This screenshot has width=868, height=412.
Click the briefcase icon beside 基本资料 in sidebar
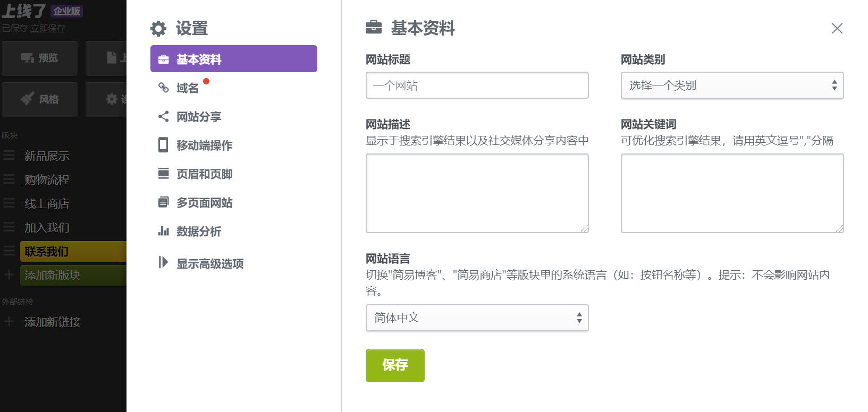(164, 59)
